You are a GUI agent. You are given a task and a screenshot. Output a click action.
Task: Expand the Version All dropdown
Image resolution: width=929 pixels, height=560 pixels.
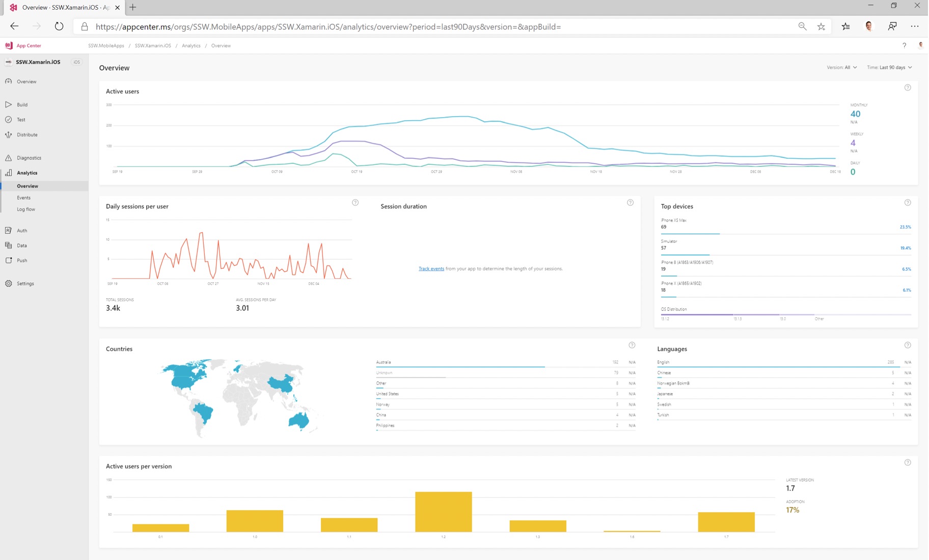841,67
